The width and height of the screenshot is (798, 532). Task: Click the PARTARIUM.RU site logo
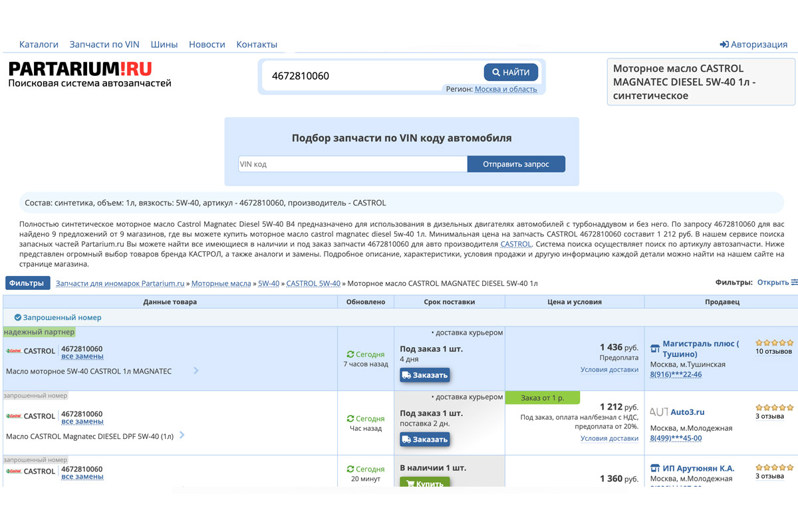(x=80, y=69)
